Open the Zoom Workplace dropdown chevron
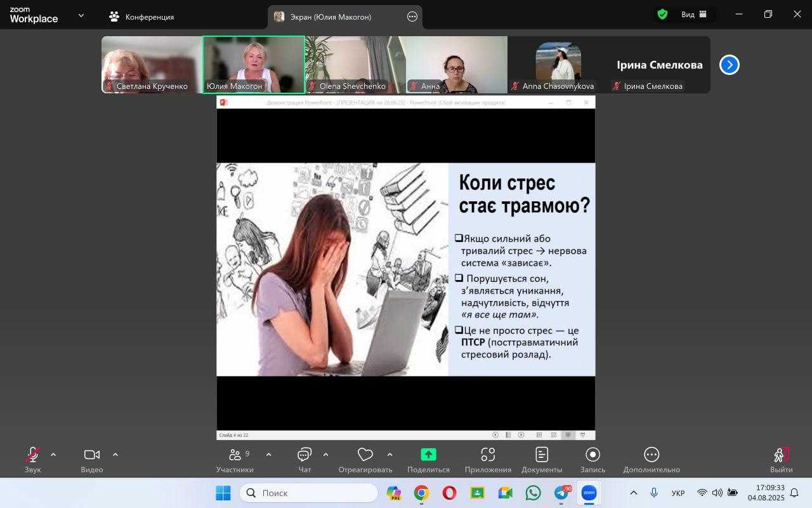The height and width of the screenshot is (508, 812). point(81,16)
